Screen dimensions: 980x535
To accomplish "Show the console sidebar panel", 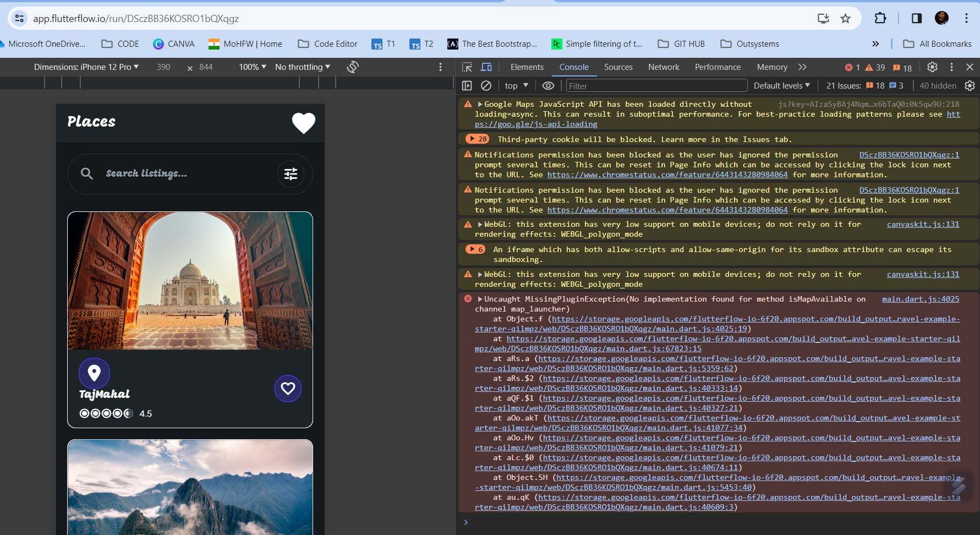I will coord(467,85).
